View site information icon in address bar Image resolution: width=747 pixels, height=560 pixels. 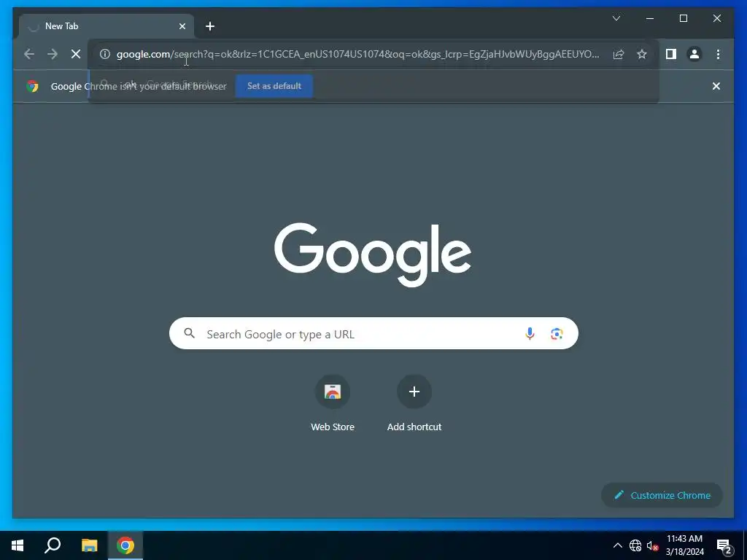(x=105, y=54)
